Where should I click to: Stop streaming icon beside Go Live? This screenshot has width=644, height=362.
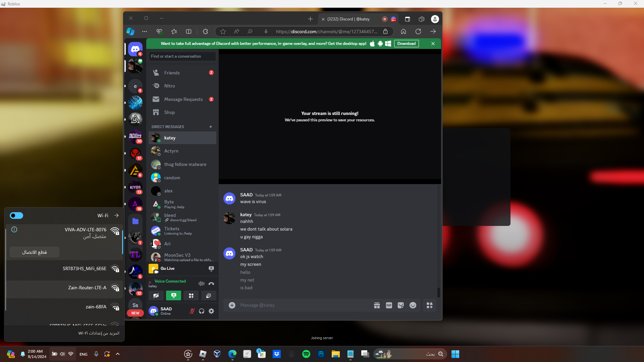(x=211, y=268)
